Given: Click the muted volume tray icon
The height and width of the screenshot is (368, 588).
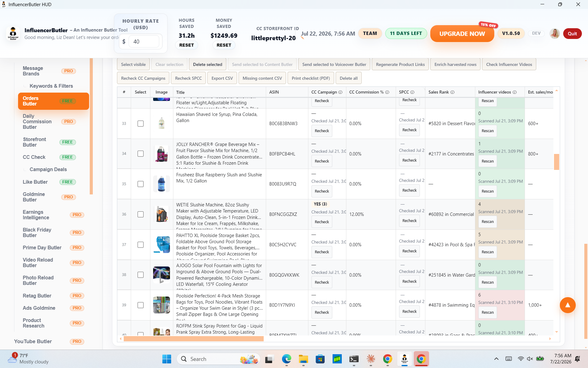Looking at the screenshot, I should click(x=530, y=359).
